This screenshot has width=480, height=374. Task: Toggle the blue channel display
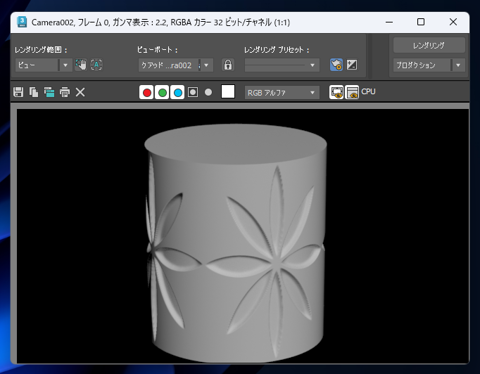click(x=177, y=92)
